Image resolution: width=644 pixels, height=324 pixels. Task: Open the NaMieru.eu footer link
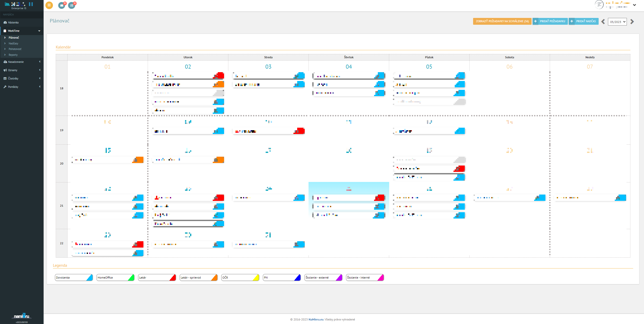[316, 319]
